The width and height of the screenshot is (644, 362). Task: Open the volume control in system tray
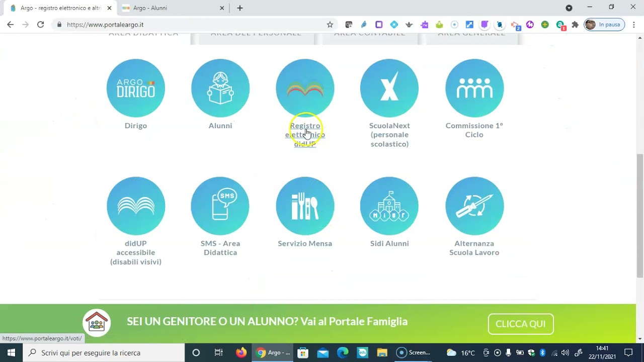tap(565, 352)
